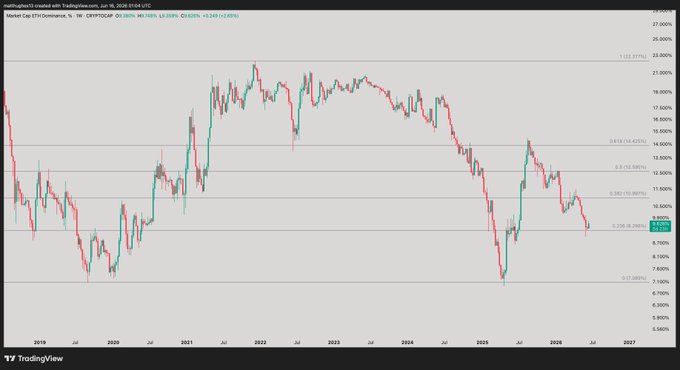Click the 2020 label on time axis
680x370 pixels.
coord(113,342)
